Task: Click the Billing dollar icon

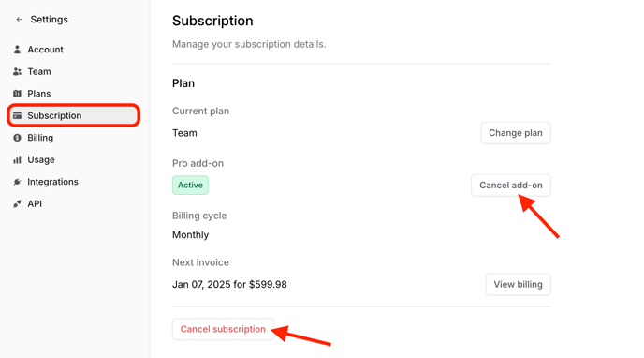Action: point(17,138)
